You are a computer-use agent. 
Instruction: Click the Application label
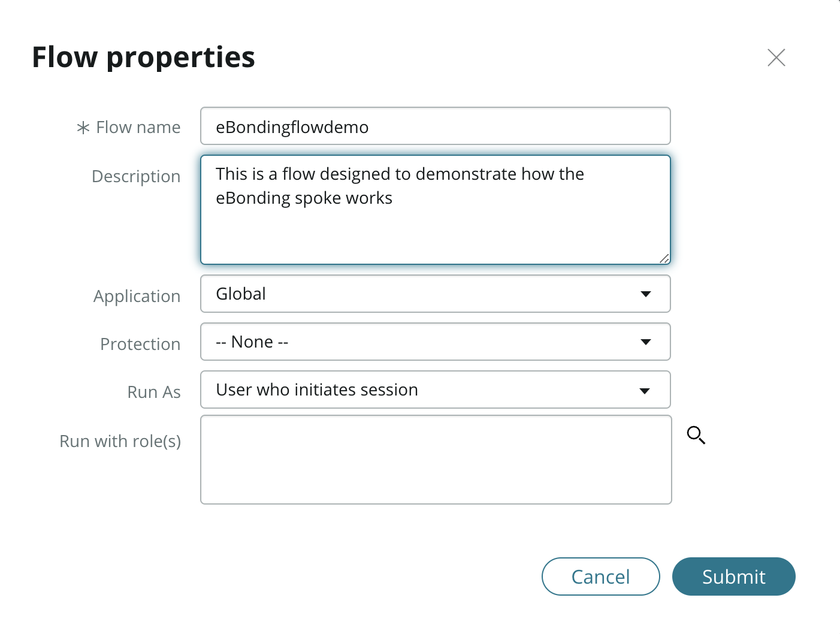[x=137, y=296]
